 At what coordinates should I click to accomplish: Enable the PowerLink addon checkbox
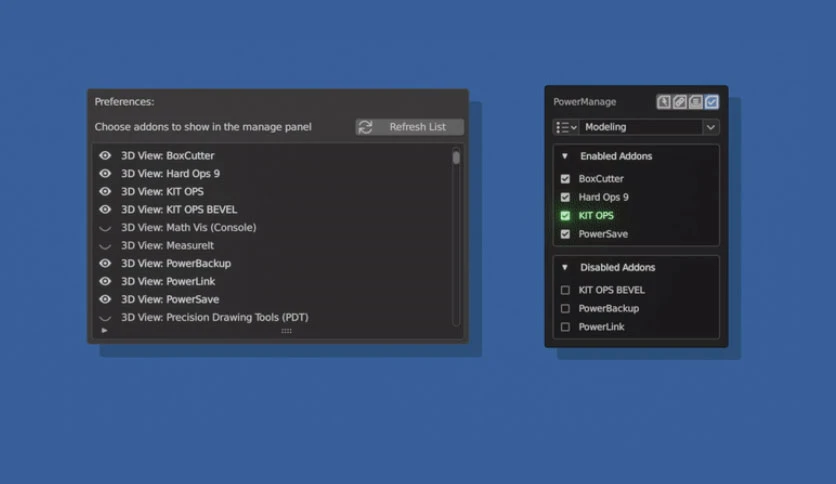coord(565,327)
